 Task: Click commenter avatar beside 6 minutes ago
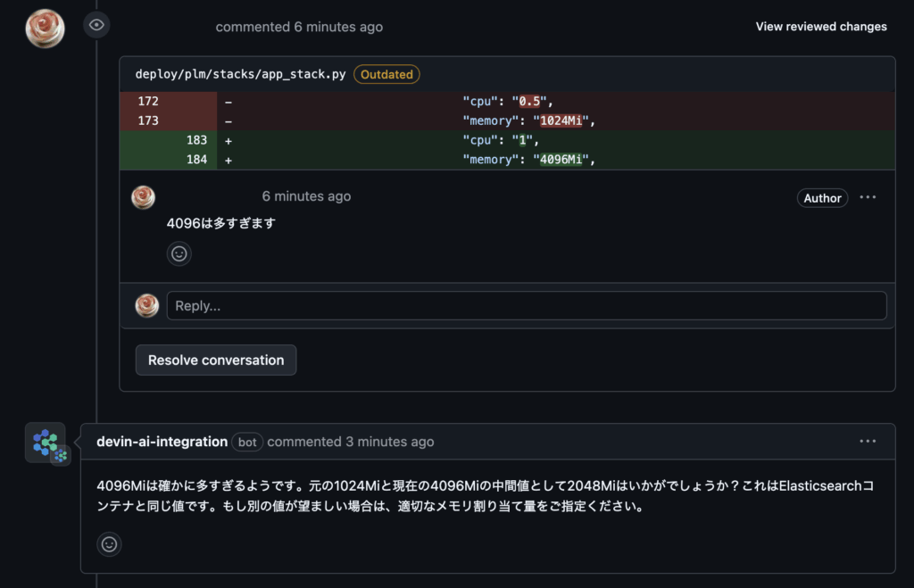coord(144,197)
